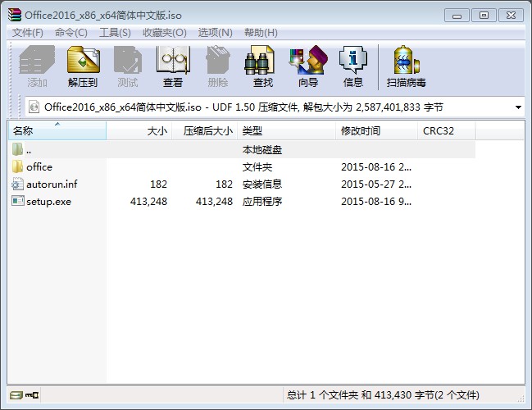Click the '本地磁盘' type cell
This screenshot has width=532, height=410.
point(262,150)
